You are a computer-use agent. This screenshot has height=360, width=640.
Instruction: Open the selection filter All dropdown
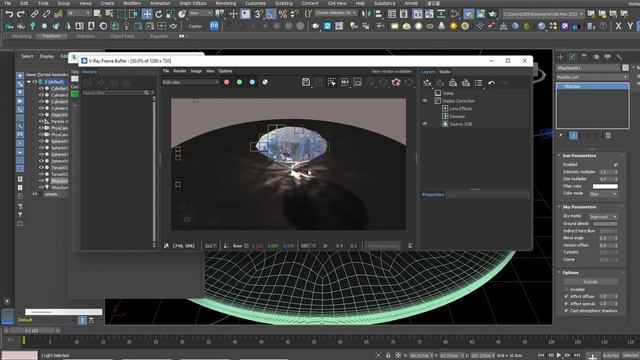pos(78,13)
